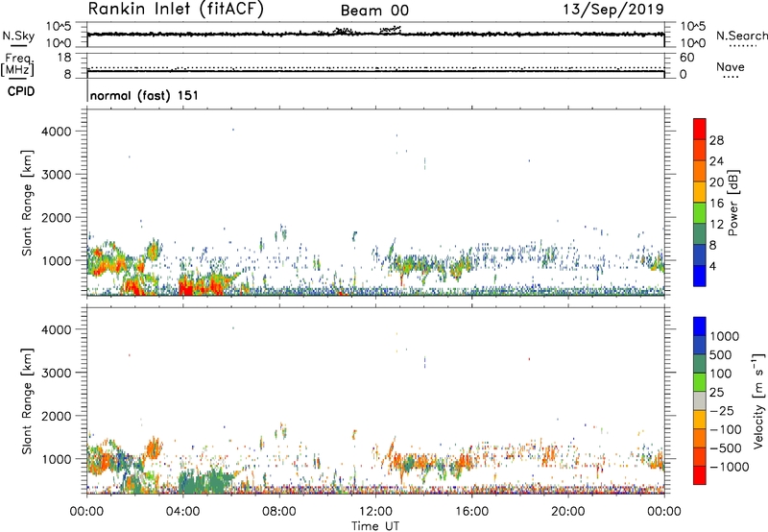Click the '12:00' time axis tick label

pyautogui.click(x=375, y=512)
